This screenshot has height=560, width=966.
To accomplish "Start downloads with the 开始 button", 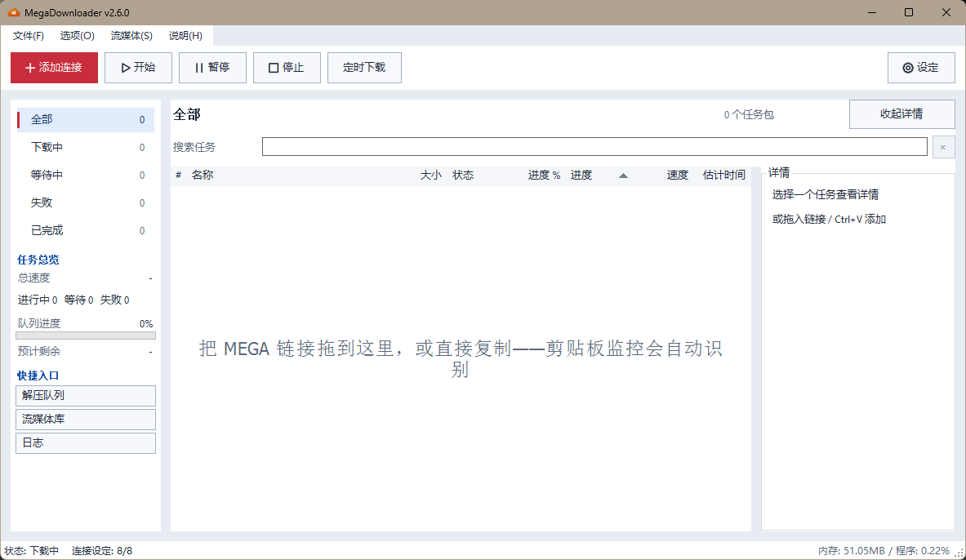I will (x=138, y=68).
